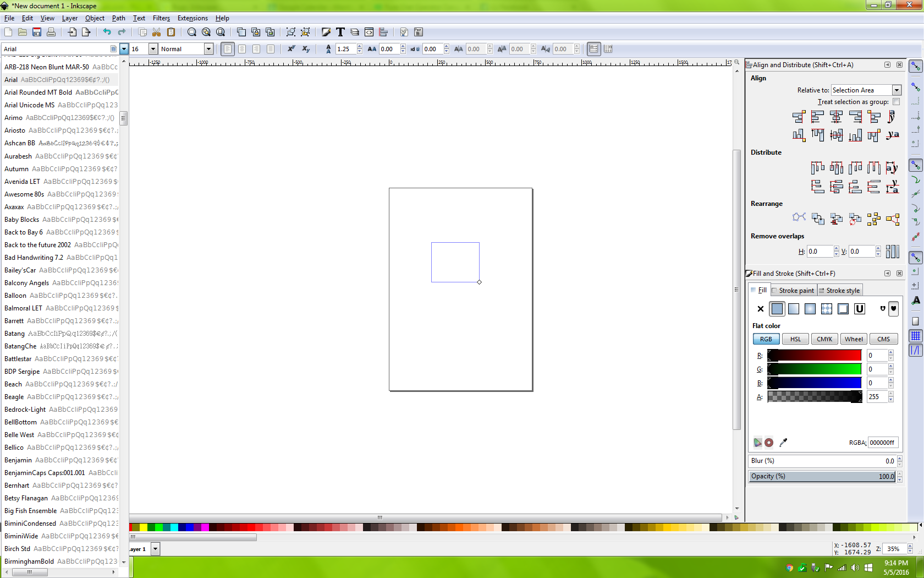Open the font style dropdown showing Normal
924x578 pixels.
pyautogui.click(x=209, y=48)
